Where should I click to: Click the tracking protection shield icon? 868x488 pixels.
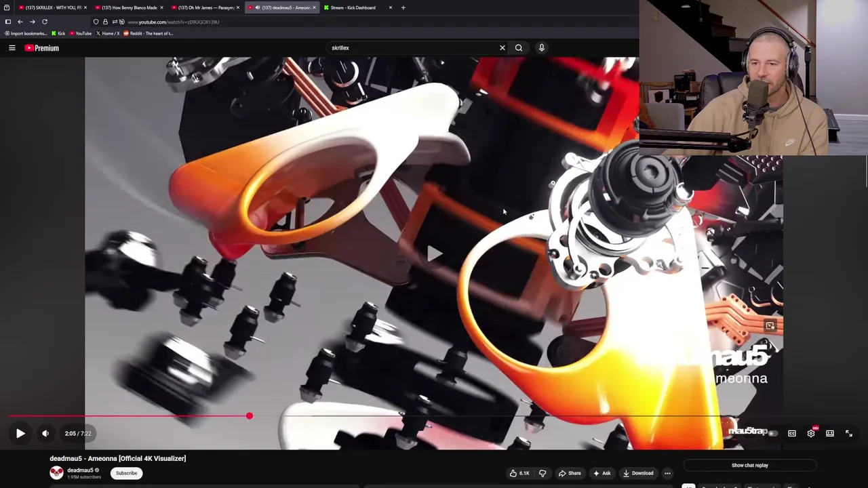click(96, 22)
